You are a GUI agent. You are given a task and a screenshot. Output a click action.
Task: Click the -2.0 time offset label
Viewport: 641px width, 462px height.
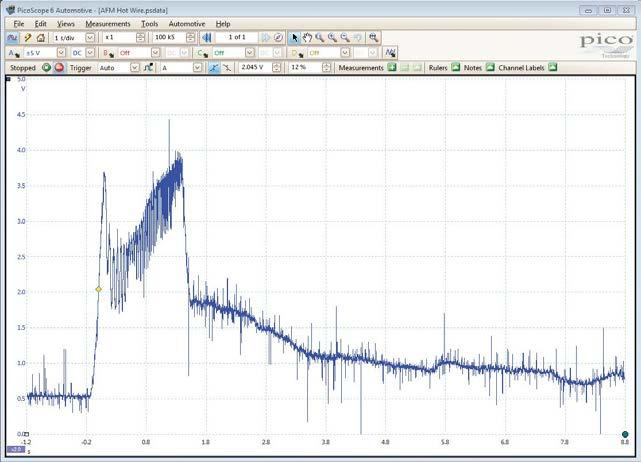click(x=16, y=449)
